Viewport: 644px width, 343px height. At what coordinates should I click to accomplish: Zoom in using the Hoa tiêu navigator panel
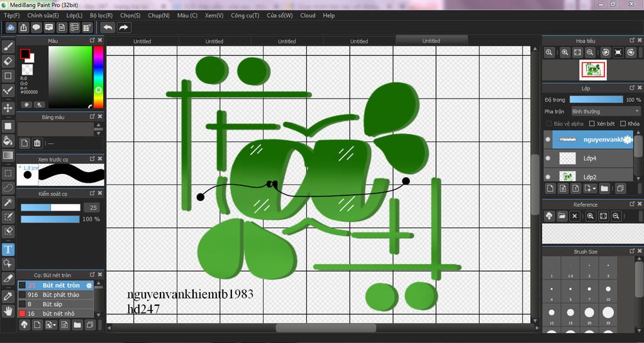click(565, 53)
